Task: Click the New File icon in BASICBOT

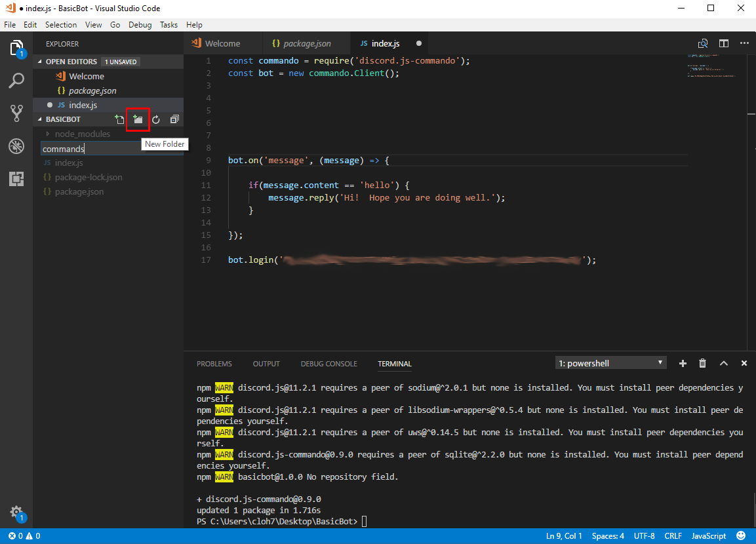Action: (x=119, y=119)
